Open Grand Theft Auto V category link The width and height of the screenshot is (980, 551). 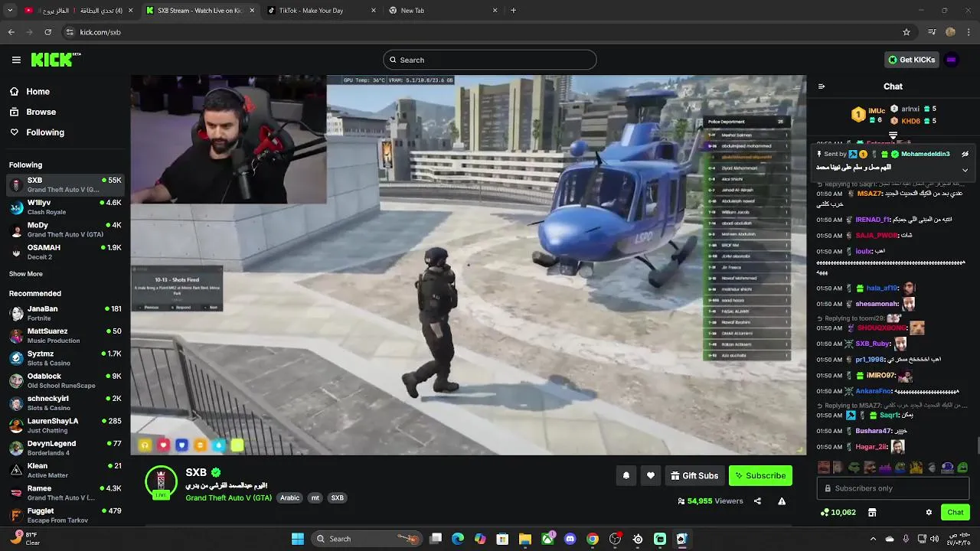(228, 497)
